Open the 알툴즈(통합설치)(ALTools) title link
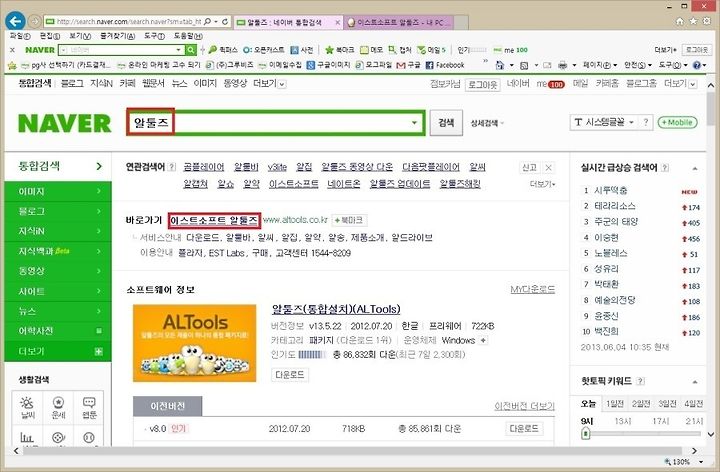This screenshot has height=472, width=720. coord(336,309)
